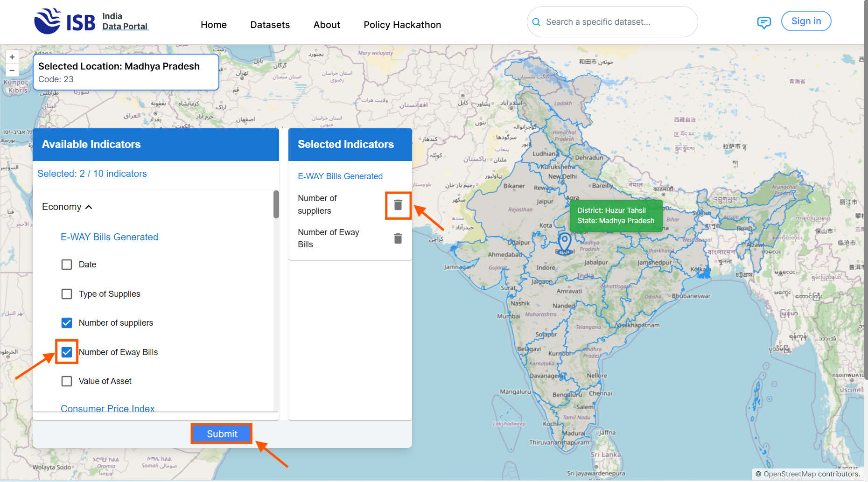Click the map zoom out minus button
868x482 pixels.
12,70
